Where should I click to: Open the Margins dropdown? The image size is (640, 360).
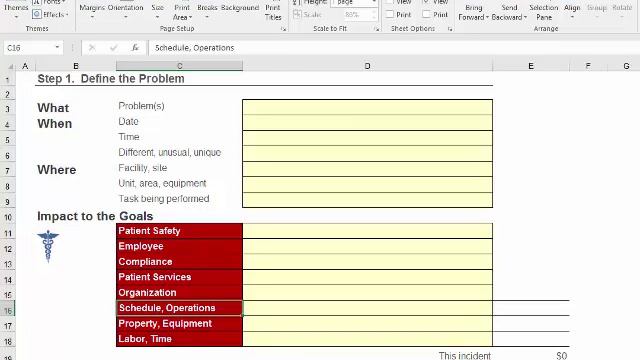[92, 11]
